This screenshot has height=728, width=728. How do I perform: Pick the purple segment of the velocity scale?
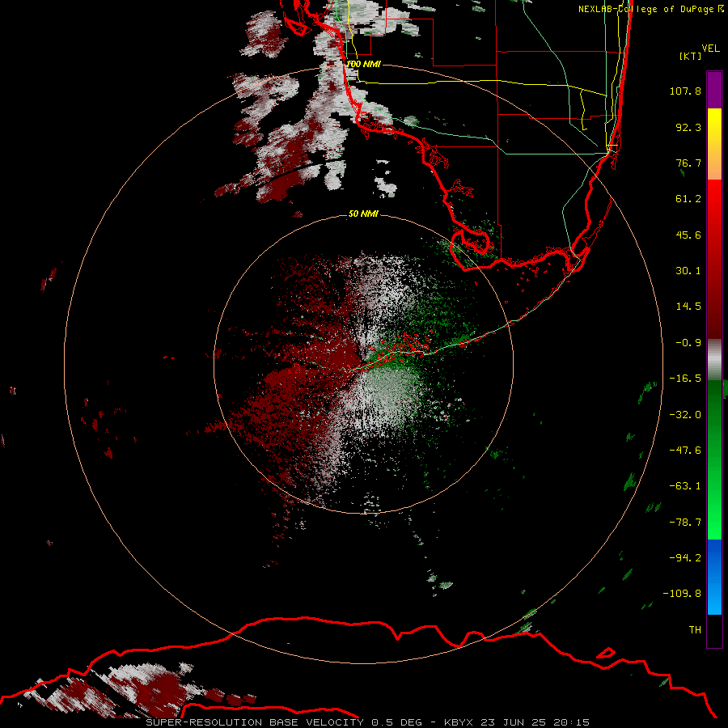click(714, 90)
